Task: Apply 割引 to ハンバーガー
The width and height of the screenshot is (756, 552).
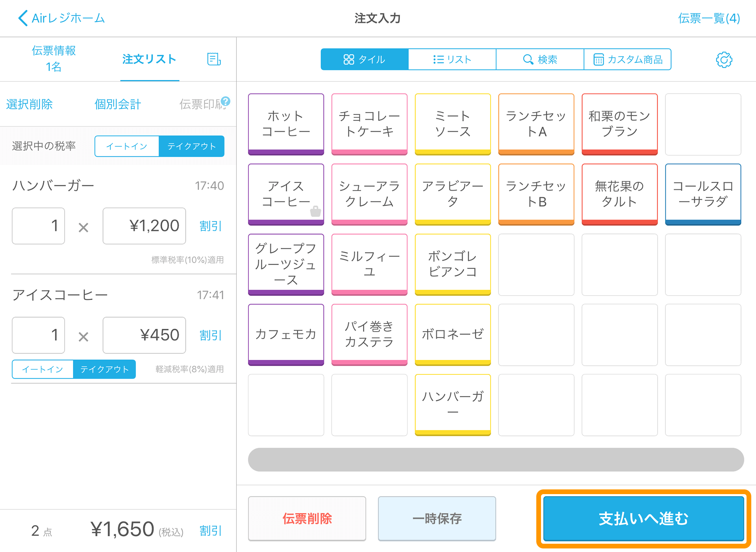Action: [x=211, y=226]
